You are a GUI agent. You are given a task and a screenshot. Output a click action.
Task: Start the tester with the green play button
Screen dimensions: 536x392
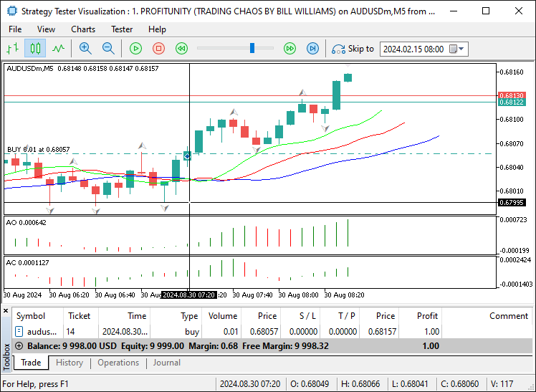click(x=135, y=49)
